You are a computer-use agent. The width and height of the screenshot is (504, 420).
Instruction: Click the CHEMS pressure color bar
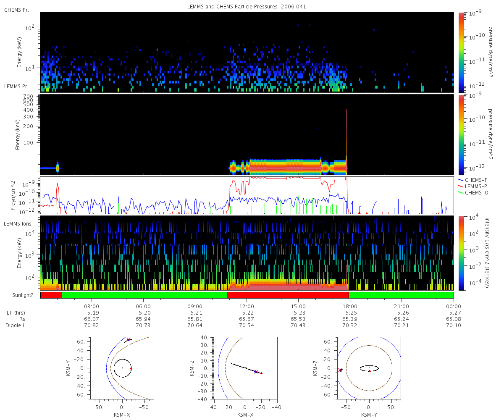tap(461, 52)
